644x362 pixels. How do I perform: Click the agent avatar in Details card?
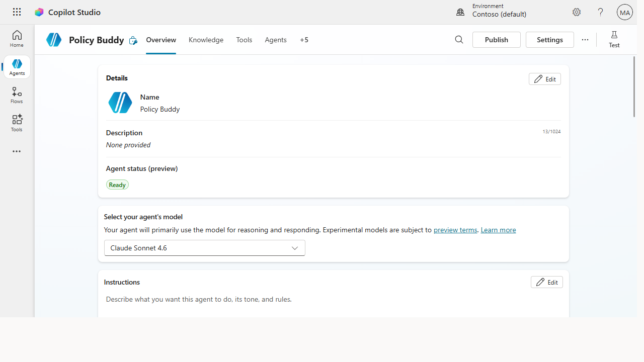tap(120, 103)
